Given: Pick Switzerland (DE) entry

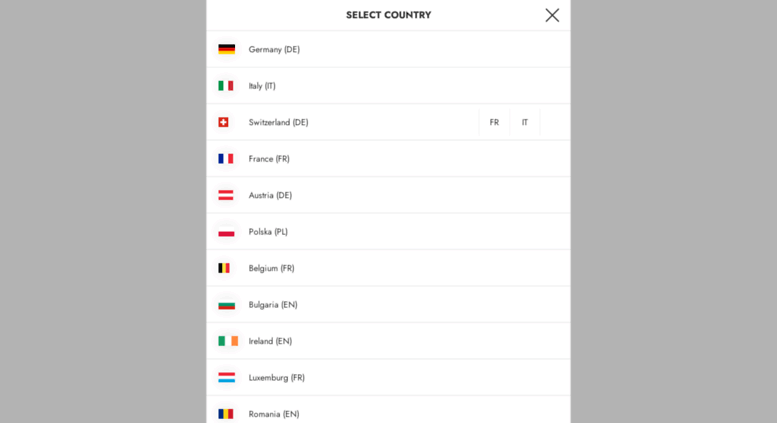Looking at the screenshot, I should tap(278, 122).
